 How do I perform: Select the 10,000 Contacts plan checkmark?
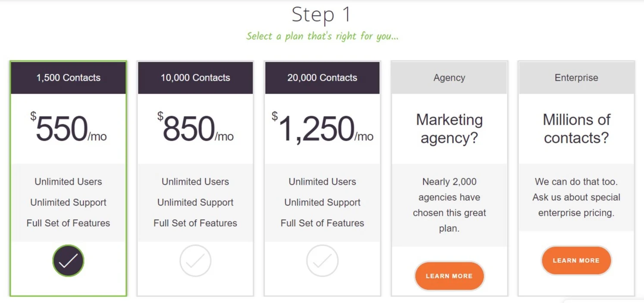[x=195, y=261]
